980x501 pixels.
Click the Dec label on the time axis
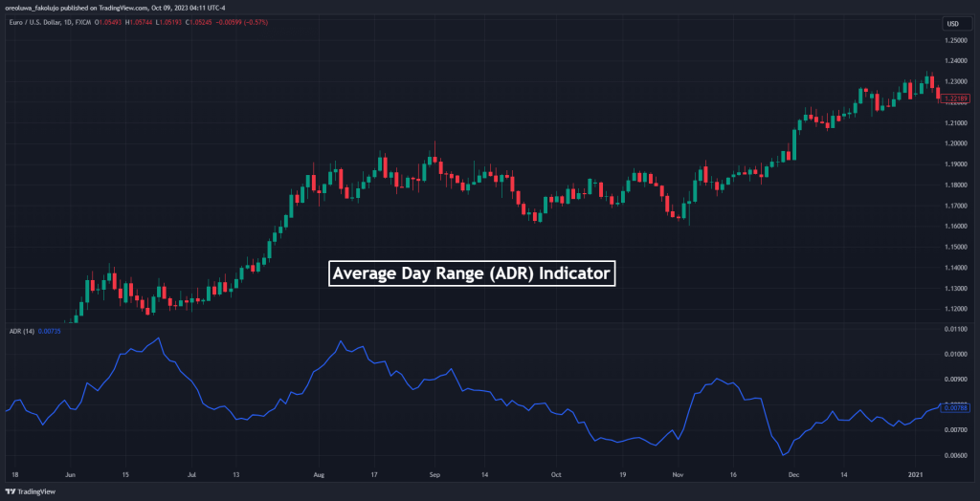click(x=794, y=473)
